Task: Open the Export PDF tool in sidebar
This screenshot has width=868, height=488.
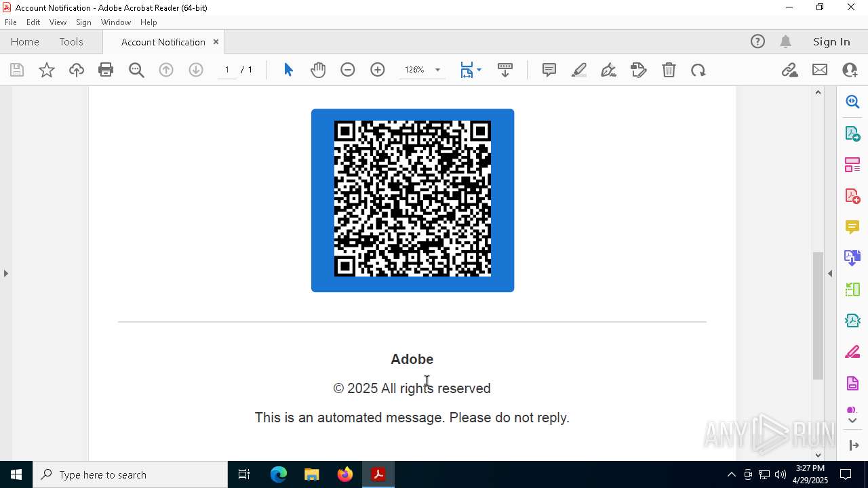Action: (852, 133)
